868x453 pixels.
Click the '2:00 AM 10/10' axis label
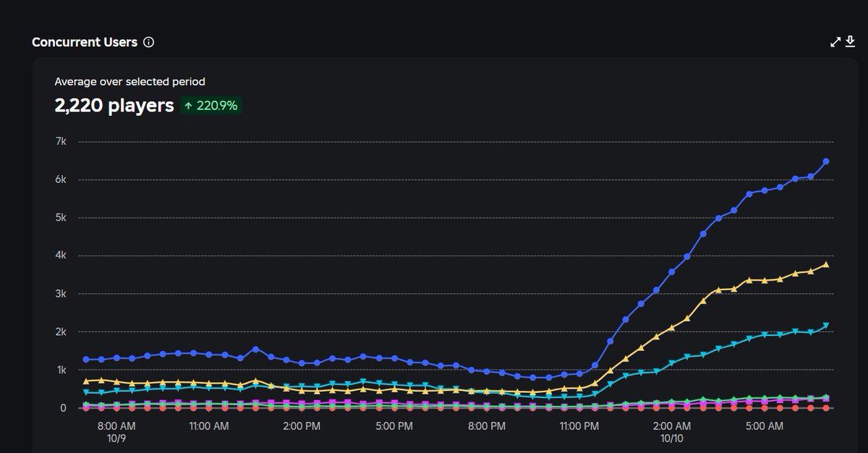coord(673,432)
